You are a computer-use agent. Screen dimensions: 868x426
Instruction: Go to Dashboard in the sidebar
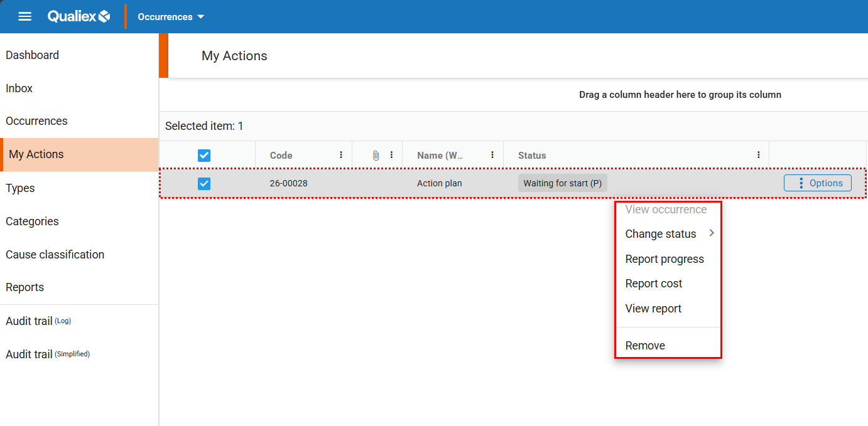(x=33, y=55)
